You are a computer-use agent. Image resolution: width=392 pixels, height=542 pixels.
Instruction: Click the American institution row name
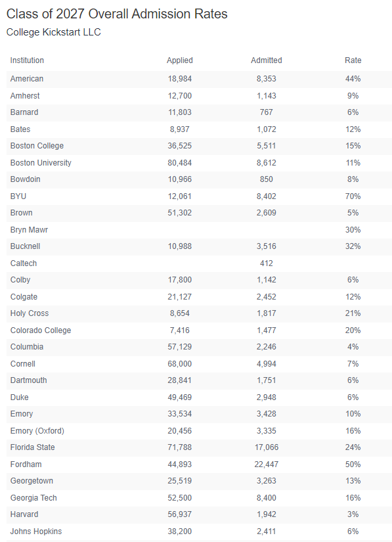pyautogui.click(x=27, y=79)
